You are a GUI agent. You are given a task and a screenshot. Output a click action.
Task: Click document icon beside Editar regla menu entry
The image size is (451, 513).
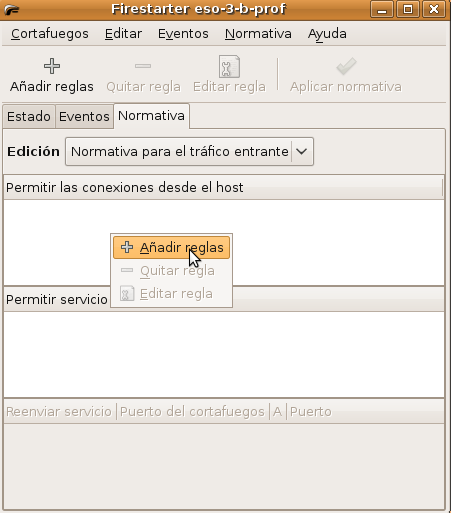pyautogui.click(x=127, y=294)
